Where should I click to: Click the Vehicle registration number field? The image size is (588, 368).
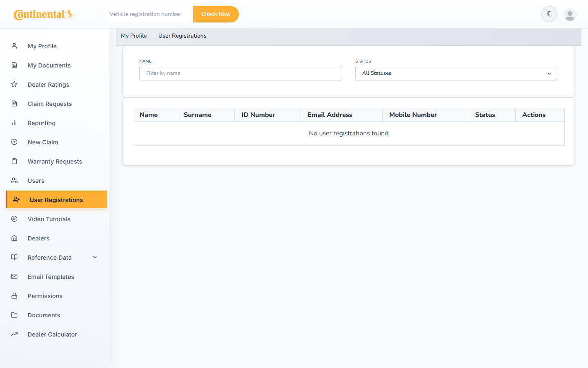point(148,14)
